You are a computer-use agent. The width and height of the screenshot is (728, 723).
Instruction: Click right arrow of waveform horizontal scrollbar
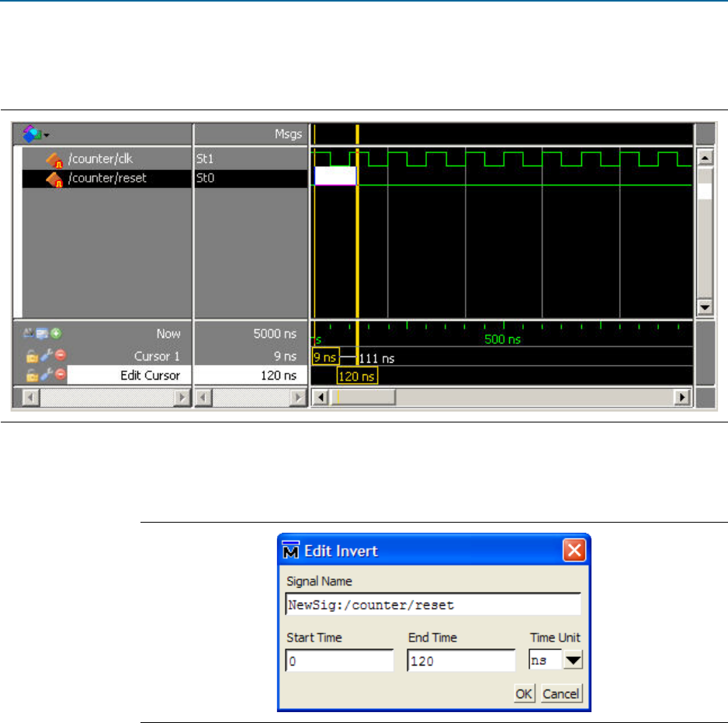pyautogui.click(x=681, y=398)
